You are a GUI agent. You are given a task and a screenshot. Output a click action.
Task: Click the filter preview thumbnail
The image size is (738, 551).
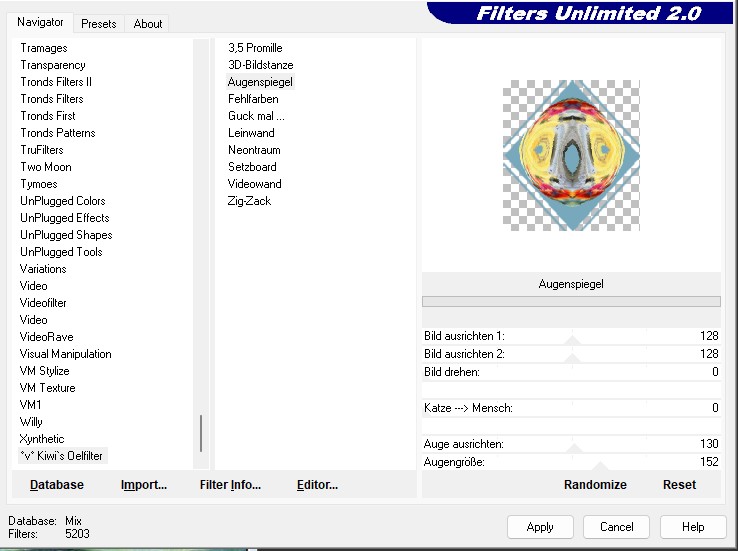[571, 155]
